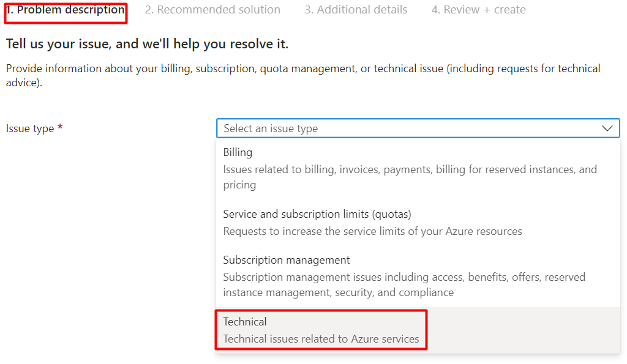Screen dimensions: 627x364
Task: Click Technical issues related to Azure services text
Action: (321, 339)
